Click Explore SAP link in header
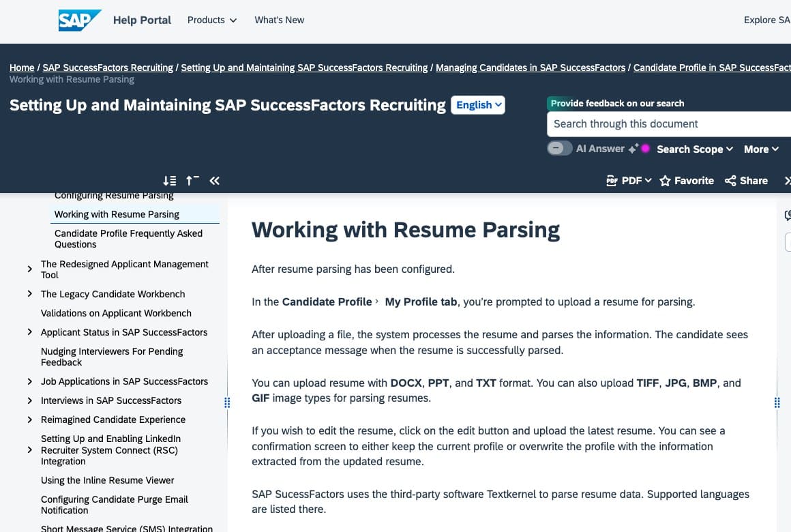Image resolution: width=791 pixels, height=532 pixels. click(767, 20)
